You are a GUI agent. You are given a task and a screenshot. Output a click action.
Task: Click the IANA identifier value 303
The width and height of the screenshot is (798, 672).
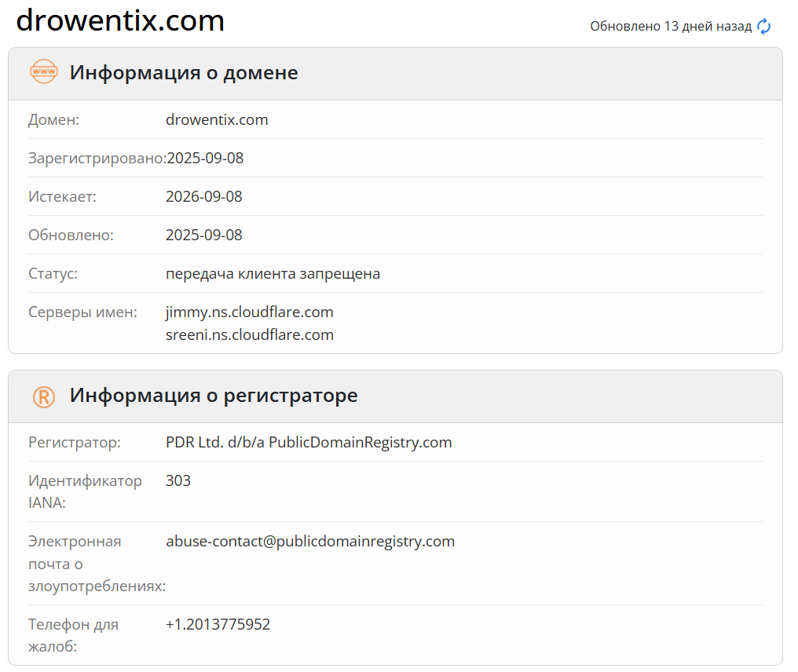point(178,480)
